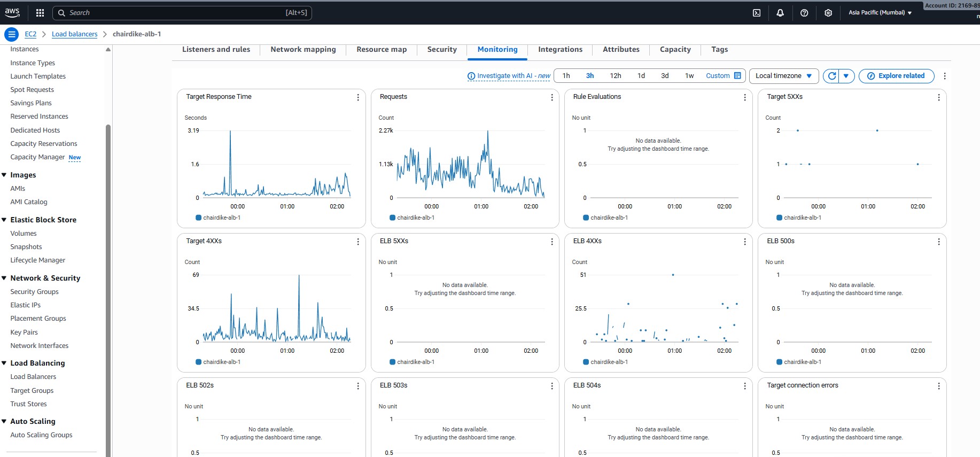Select the 1h time range
The image size is (980, 457).
pyautogui.click(x=566, y=76)
